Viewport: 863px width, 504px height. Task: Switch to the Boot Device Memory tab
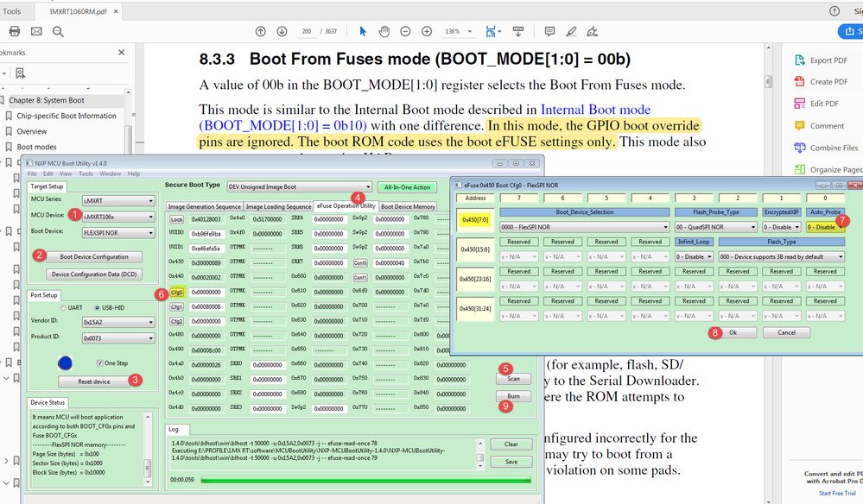tap(408, 206)
